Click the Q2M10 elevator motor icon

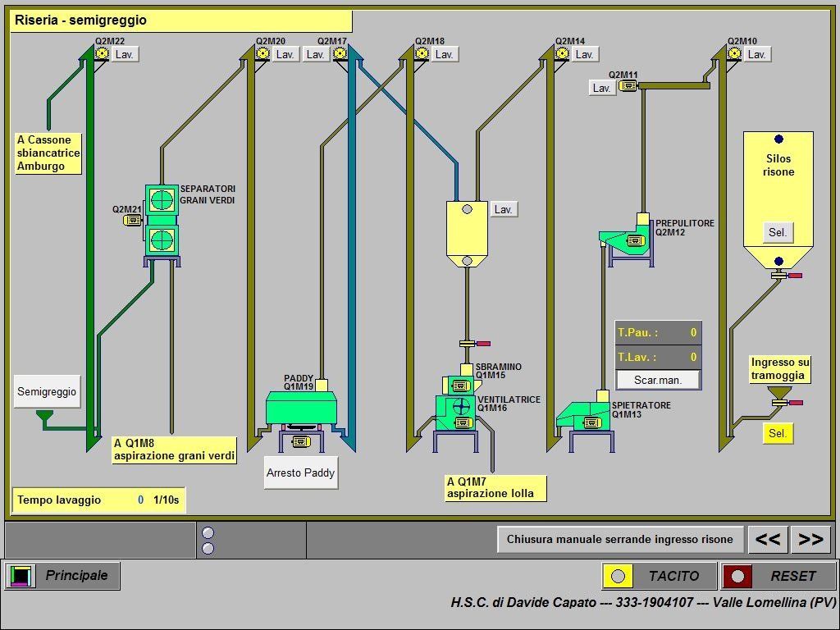[734, 53]
